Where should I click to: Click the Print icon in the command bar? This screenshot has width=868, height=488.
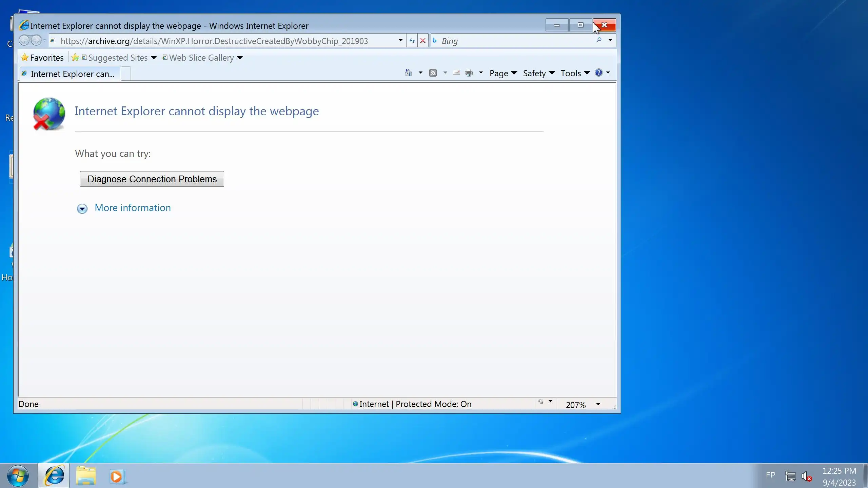(x=469, y=73)
